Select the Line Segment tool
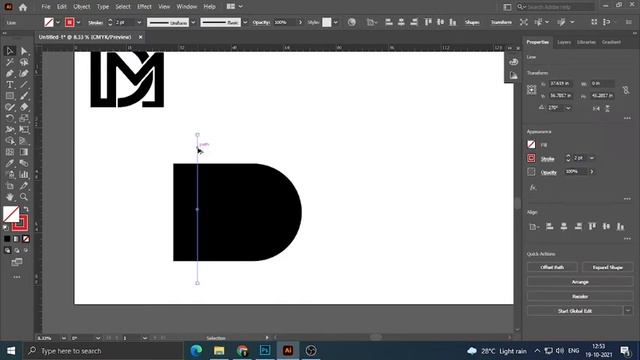The width and height of the screenshot is (640, 360). coord(24,85)
